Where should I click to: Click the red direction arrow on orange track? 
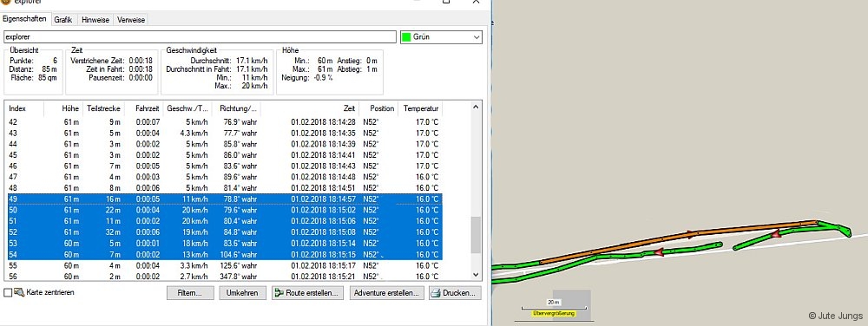click(690, 233)
